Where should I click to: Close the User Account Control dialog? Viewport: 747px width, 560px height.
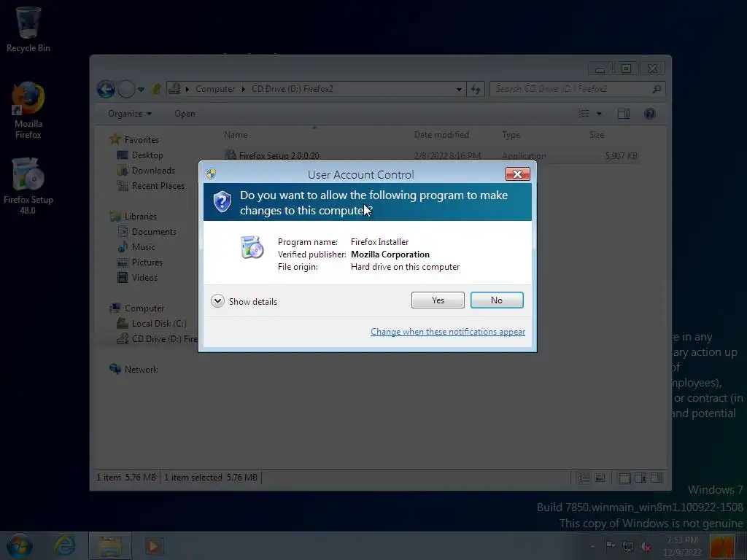click(x=517, y=174)
